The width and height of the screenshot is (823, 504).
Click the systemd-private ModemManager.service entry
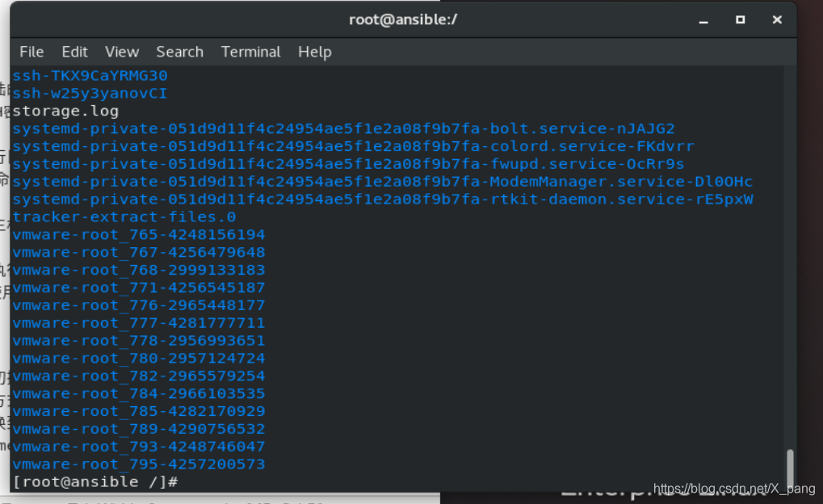383,182
